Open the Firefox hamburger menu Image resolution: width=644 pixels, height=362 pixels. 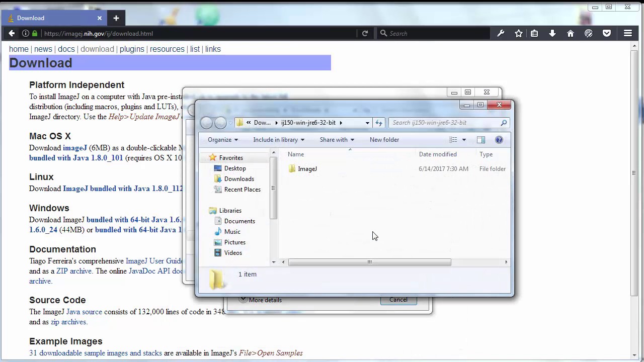pos(628,33)
